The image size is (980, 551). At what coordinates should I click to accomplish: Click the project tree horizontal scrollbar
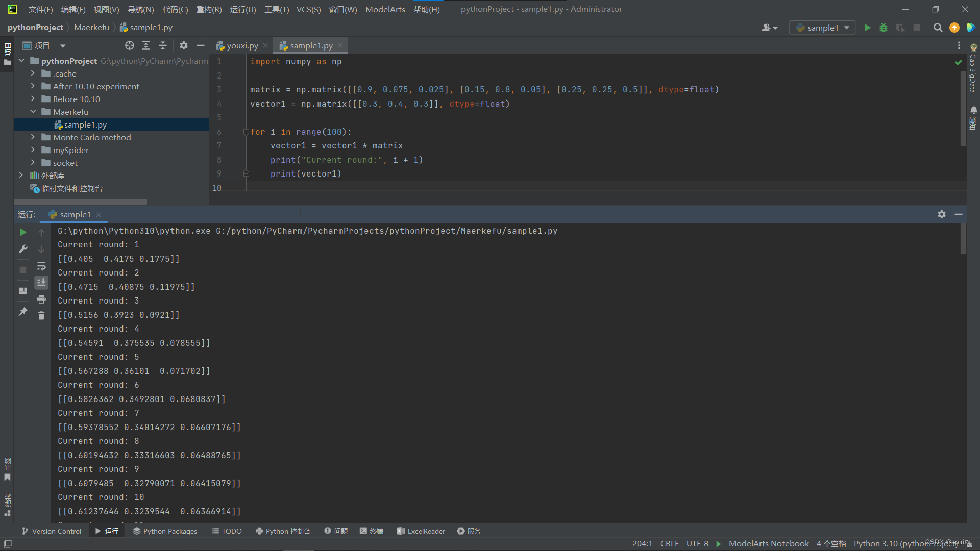click(x=82, y=202)
